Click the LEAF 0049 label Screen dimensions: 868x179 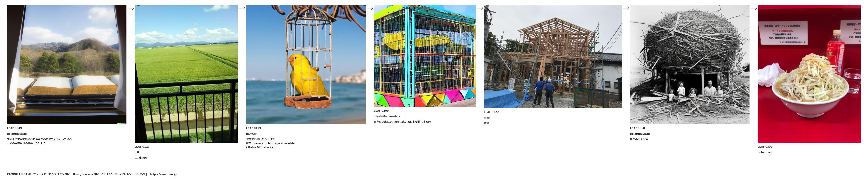(15, 128)
